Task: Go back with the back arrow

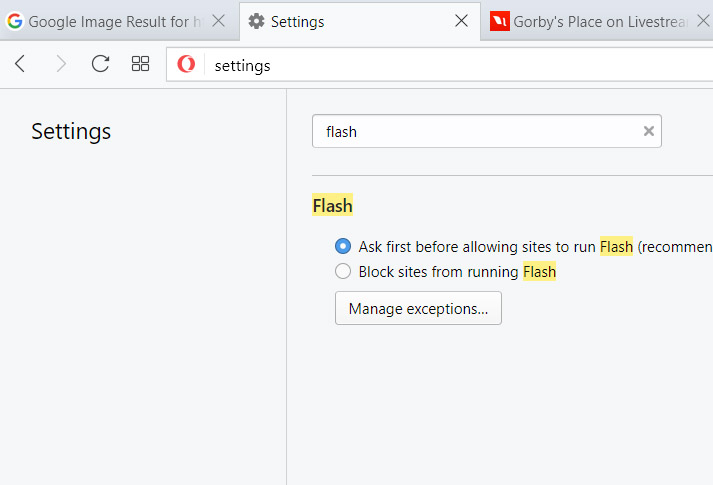Action: coord(20,64)
